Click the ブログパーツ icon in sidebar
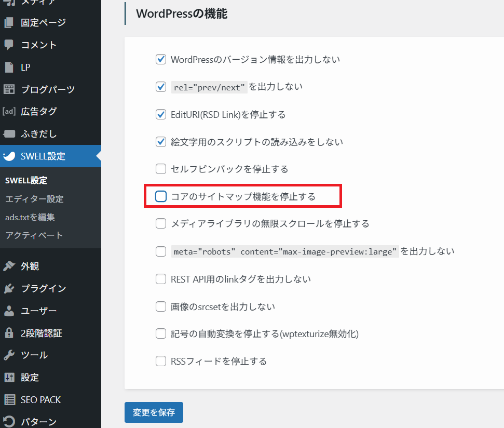 point(9,89)
